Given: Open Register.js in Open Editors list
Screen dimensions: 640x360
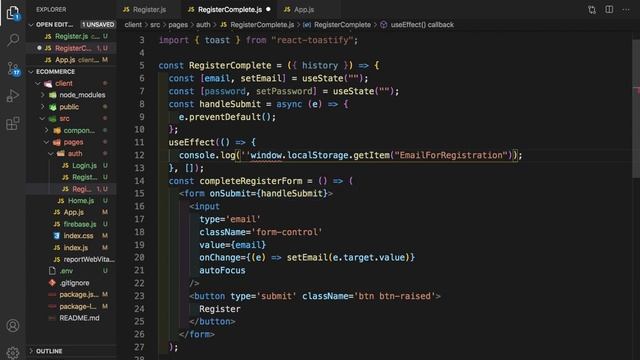Looking at the screenshot, I should 72,36.
